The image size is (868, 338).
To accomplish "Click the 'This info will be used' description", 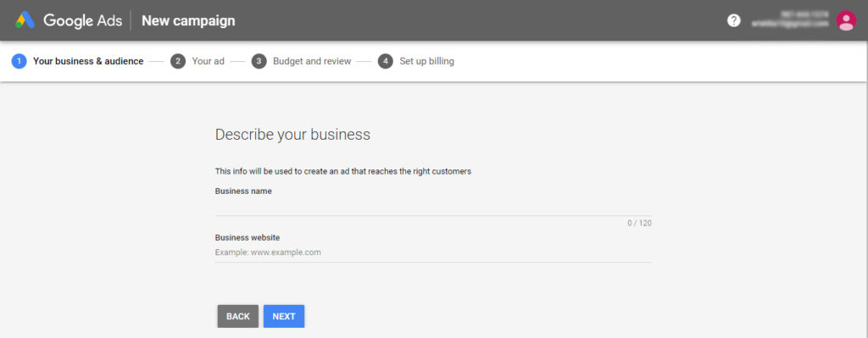I will coord(342,171).
